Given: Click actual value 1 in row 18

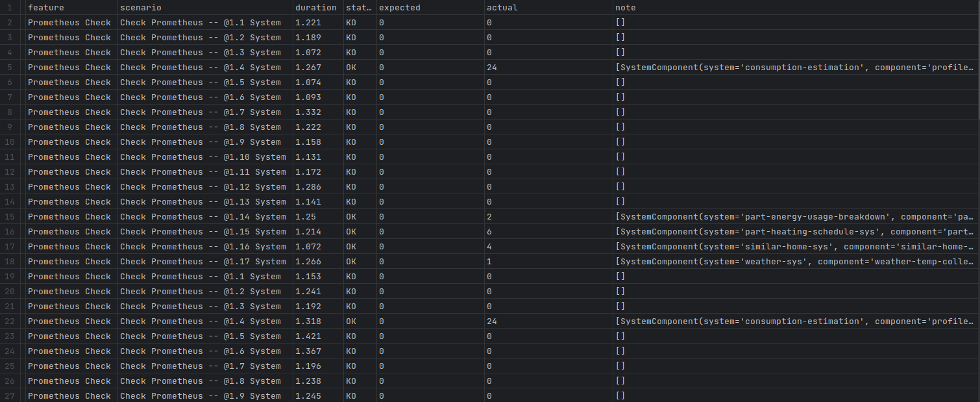Looking at the screenshot, I should click(489, 262).
